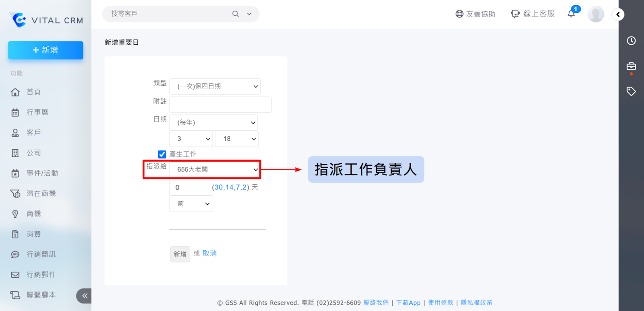Click the notification bell icon
The height and width of the screenshot is (311, 644).
pyautogui.click(x=571, y=14)
